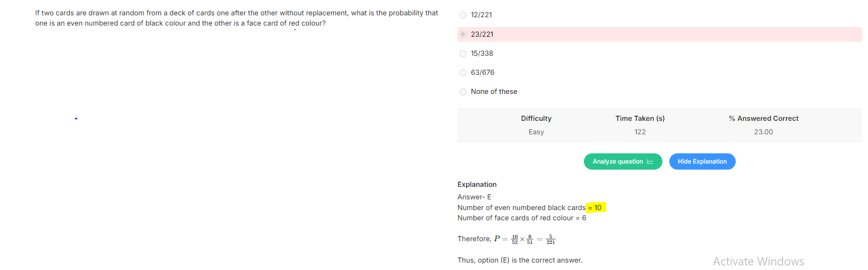Click the Explanation heading

[x=477, y=184]
